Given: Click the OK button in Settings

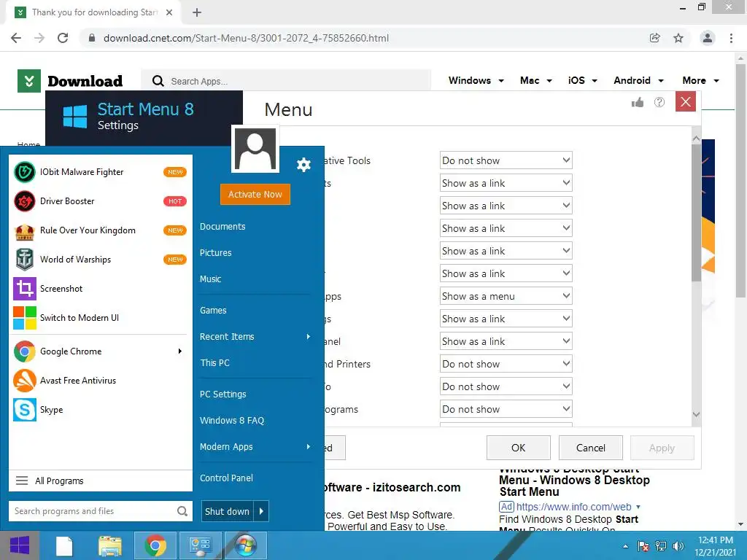Looking at the screenshot, I should click(519, 448).
